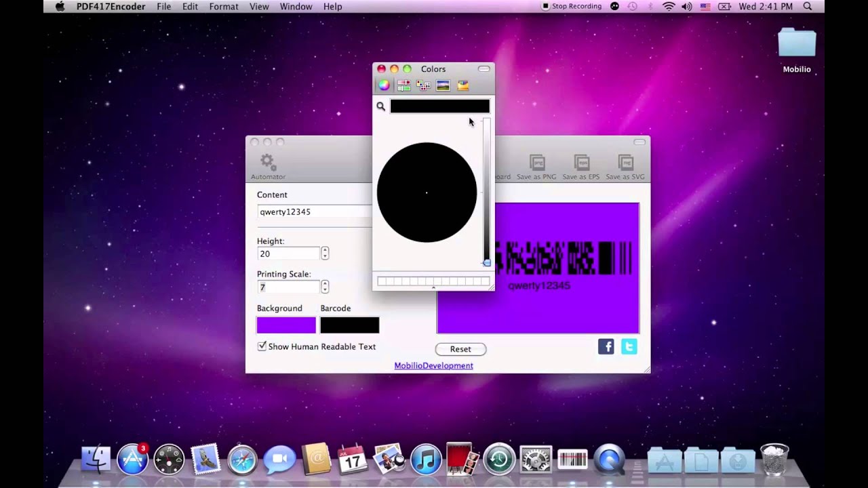Open the Edit menu
This screenshot has width=868, height=488.
pyautogui.click(x=190, y=7)
